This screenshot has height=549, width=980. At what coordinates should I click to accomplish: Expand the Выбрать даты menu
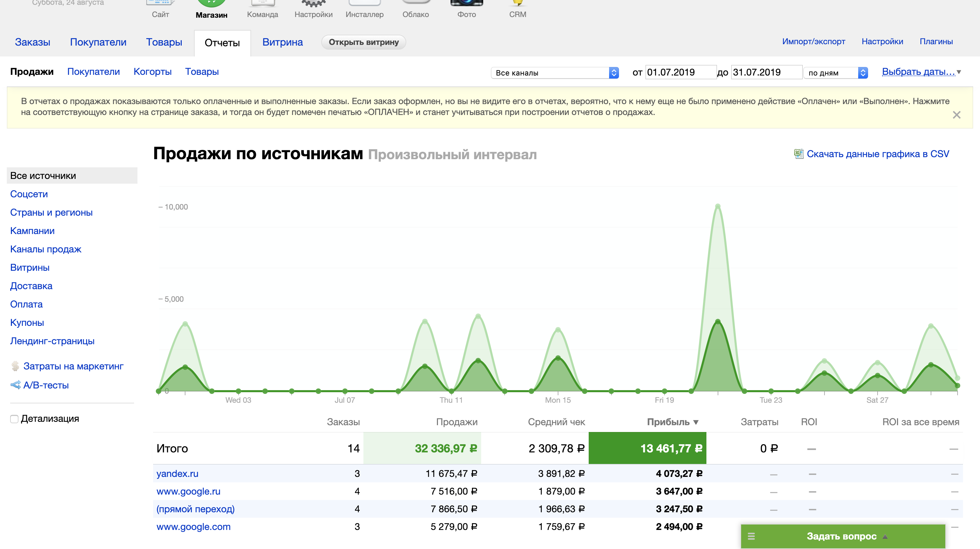click(918, 72)
